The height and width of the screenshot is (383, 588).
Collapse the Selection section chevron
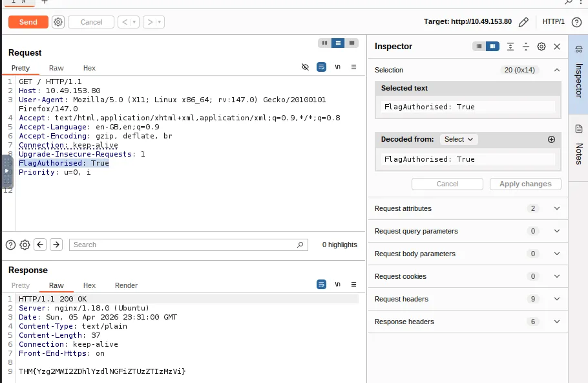click(556, 70)
